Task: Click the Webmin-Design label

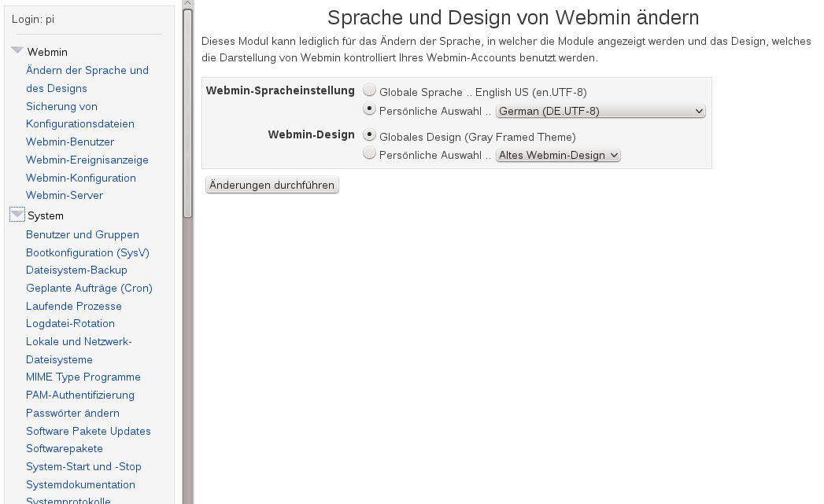Action: 311,134
